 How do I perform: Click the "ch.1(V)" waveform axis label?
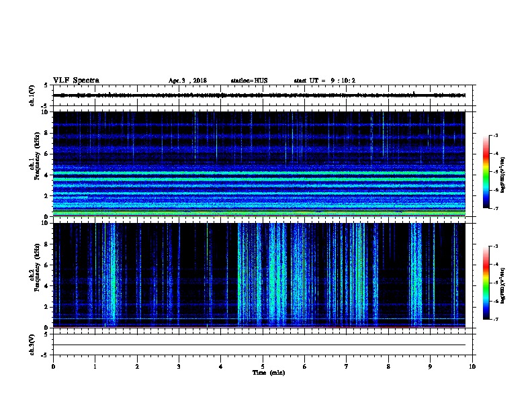pyautogui.click(x=32, y=95)
